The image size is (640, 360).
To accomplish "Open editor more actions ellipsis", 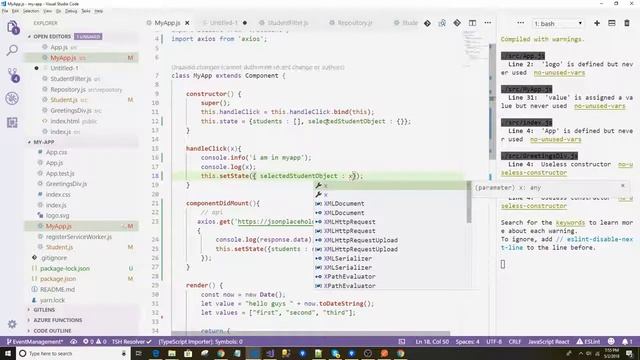I will pos(488,23).
